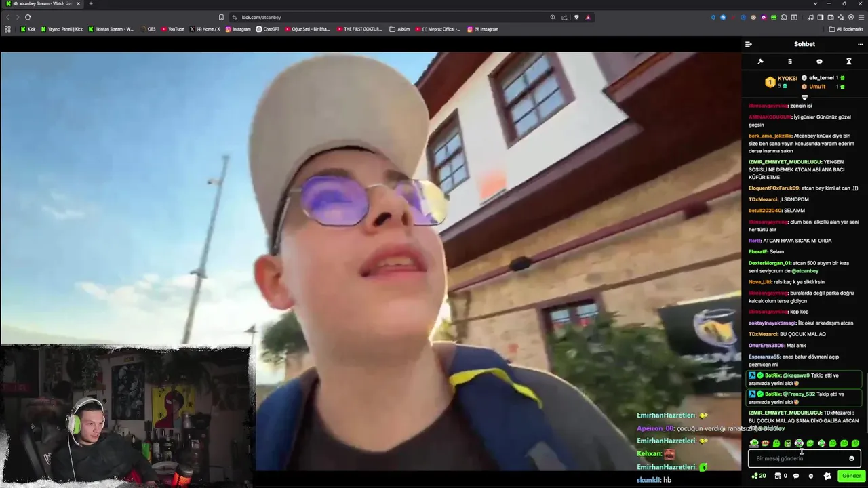Viewport: 868px width, 488px height.
Task: Open chat options three-dots menu
Action: pos(861,44)
